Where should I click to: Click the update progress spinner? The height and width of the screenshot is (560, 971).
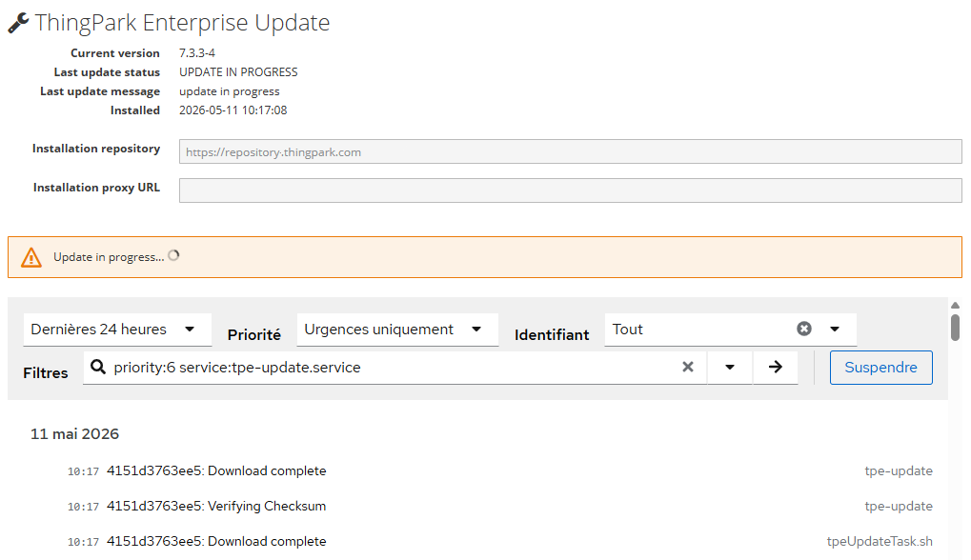point(174,255)
